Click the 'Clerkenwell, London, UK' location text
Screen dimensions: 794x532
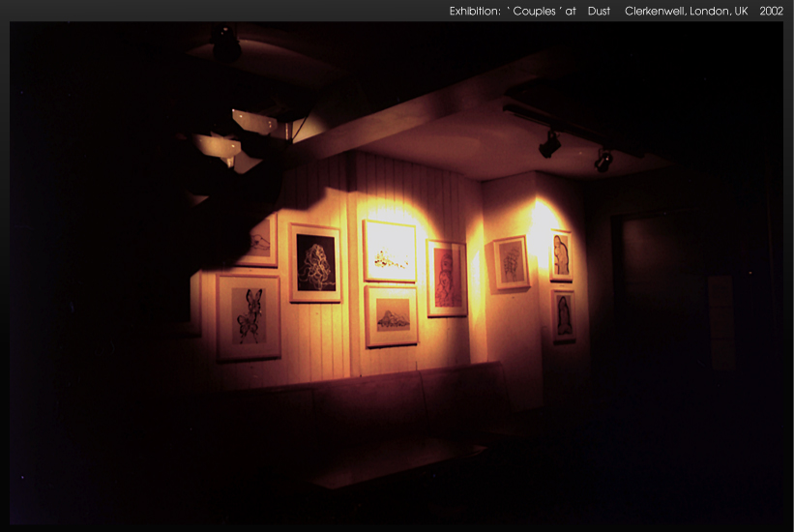pyautogui.click(x=686, y=12)
